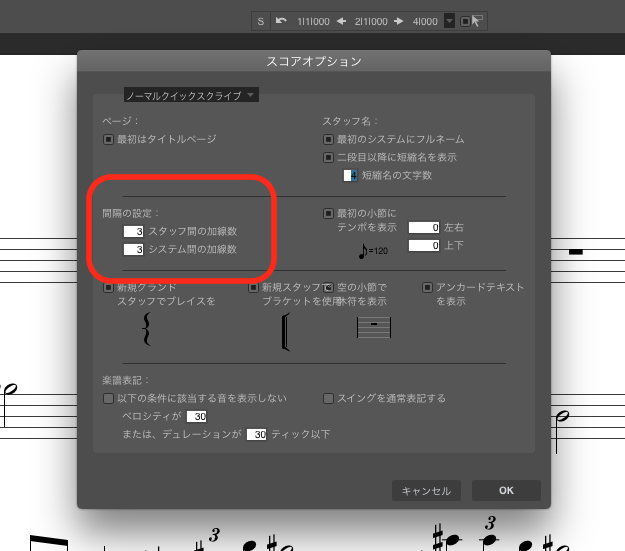The height and width of the screenshot is (551, 625).
Task: Click the システム間の加線数 input field
Action: click(x=133, y=250)
